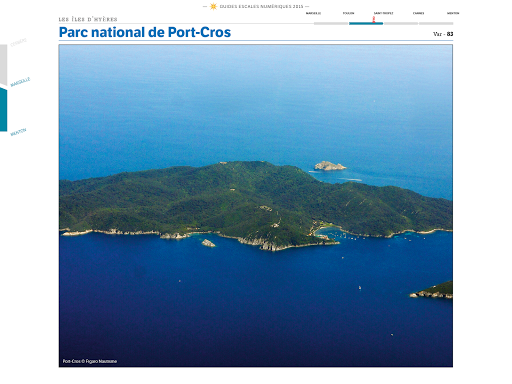Click the last gray progress bar segment
512x384 pixels.
coord(436,24)
